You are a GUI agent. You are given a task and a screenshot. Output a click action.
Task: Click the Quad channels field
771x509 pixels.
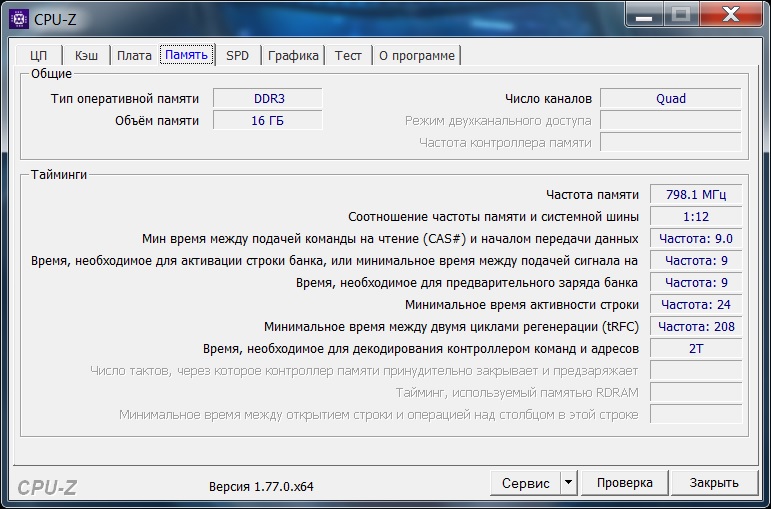click(671, 98)
